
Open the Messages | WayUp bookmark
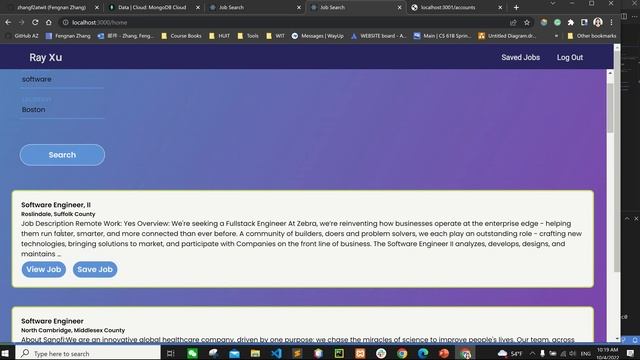click(x=318, y=36)
